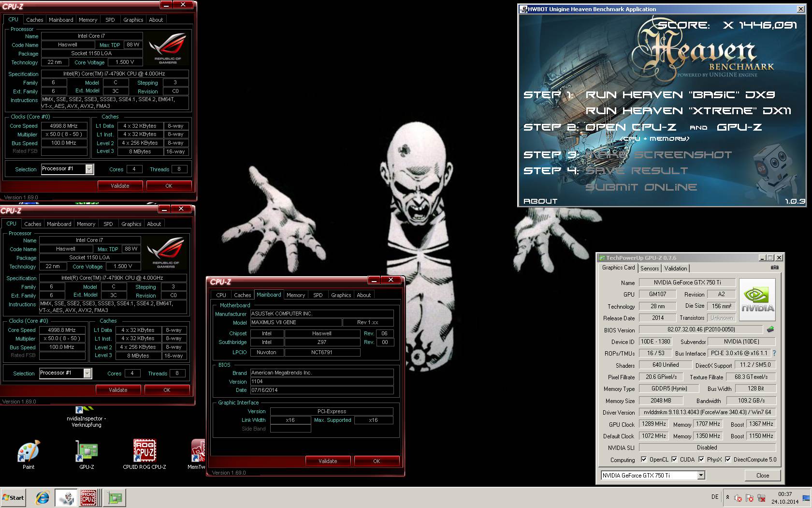
Task: Switch to Sensors tab in GPU-Z
Action: coord(650,269)
